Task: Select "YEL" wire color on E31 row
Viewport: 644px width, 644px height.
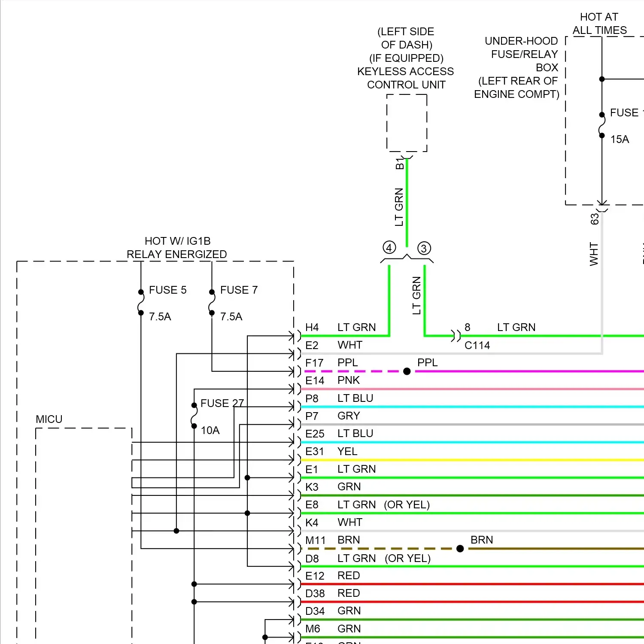Action: tap(347, 452)
